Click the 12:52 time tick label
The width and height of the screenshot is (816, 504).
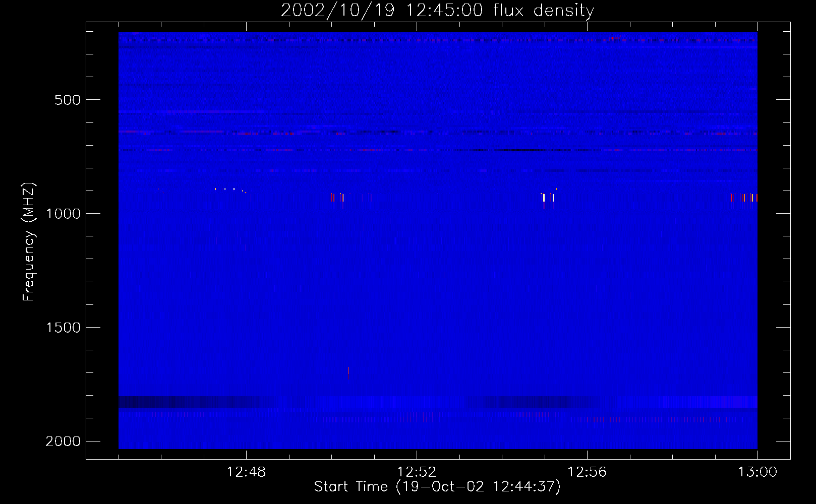[417, 472]
